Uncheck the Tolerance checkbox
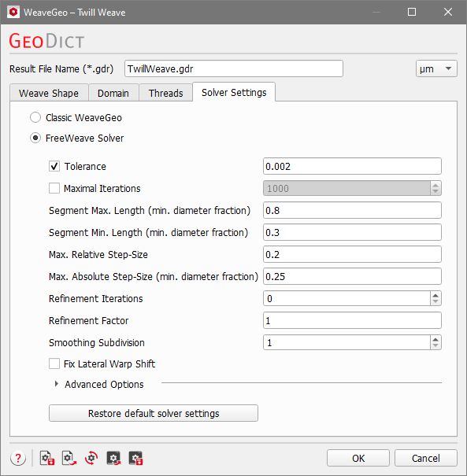The width and height of the screenshot is (467, 476). (x=54, y=166)
